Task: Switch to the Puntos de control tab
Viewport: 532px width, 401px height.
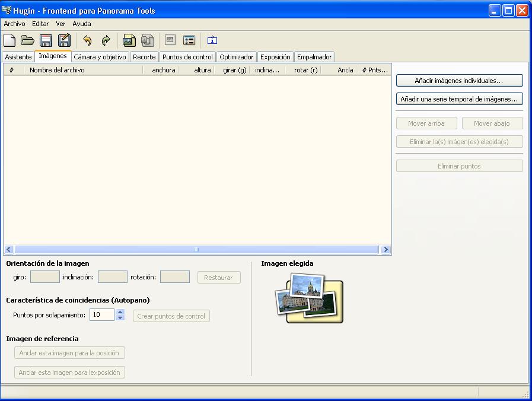Action: click(187, 57)
